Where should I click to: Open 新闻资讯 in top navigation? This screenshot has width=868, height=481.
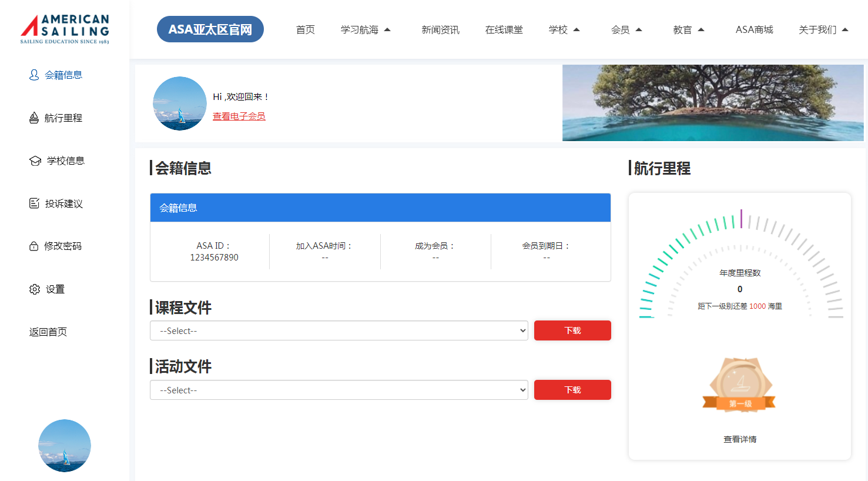click(x=441, y=29)
